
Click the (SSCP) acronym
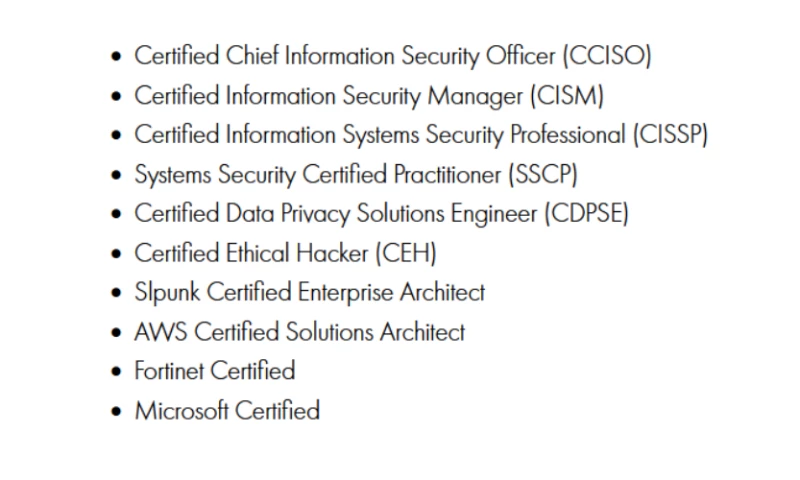(x=544, y=174)
